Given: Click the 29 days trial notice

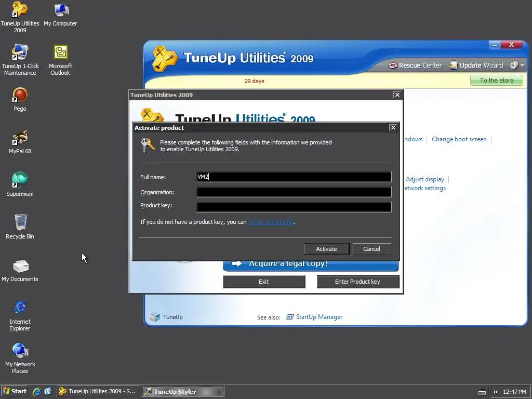Looking at the screenshot, I should [x=254, y=81].
